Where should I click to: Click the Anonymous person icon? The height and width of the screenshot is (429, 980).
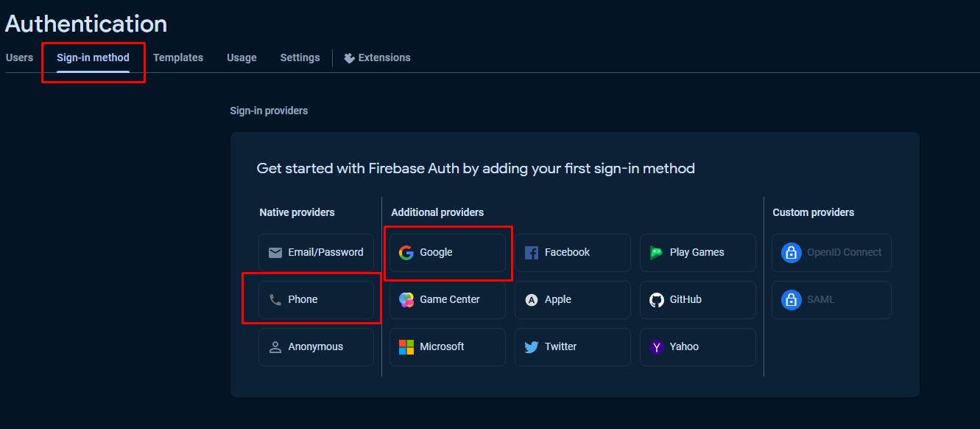(x=275, y=347)
